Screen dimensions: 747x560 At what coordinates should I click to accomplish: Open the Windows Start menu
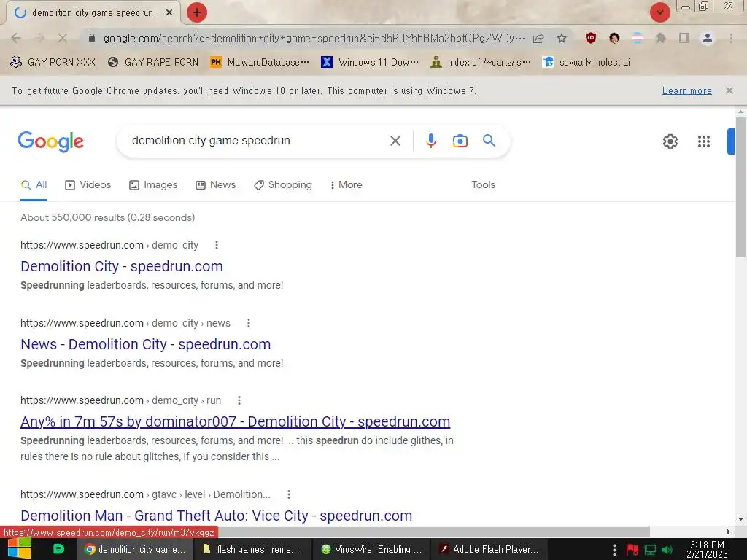tap(20, 549)
